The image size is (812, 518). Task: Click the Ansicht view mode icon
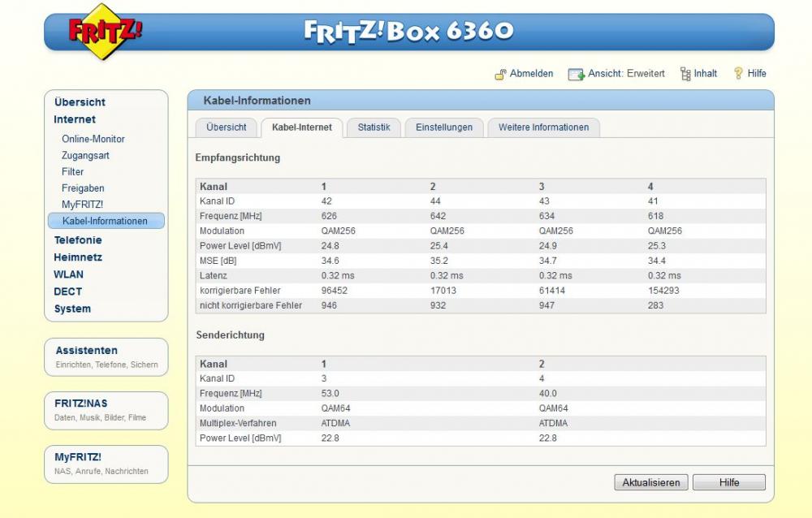click(x=576, y=74)
